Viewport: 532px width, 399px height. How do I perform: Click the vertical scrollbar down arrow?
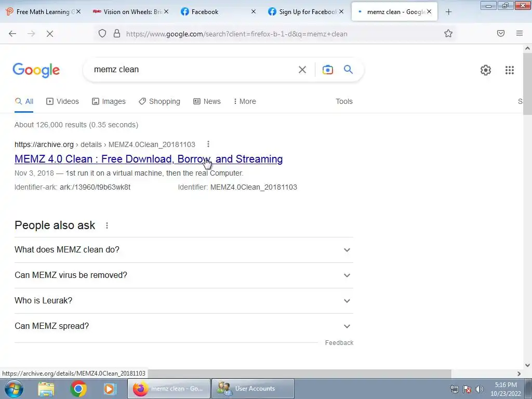click(528, 365)
